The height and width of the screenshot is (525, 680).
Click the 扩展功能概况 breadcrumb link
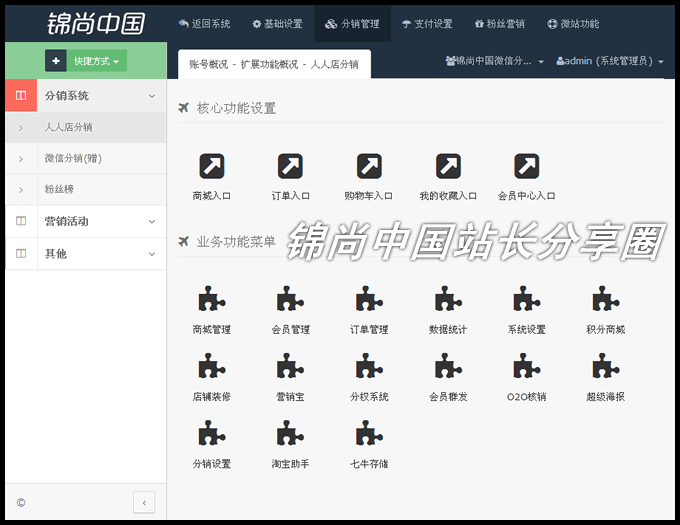tap(269, 65)
